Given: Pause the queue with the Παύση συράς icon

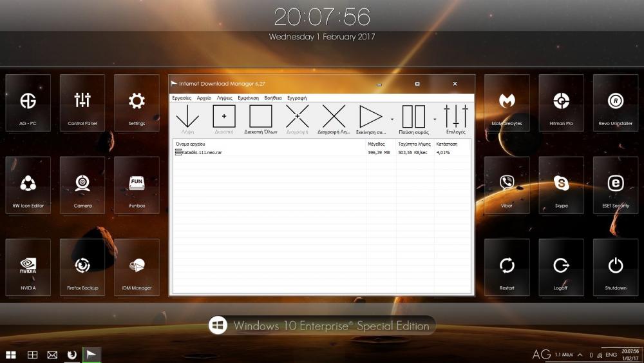Looking at the screenshot, I should point(413,118).
